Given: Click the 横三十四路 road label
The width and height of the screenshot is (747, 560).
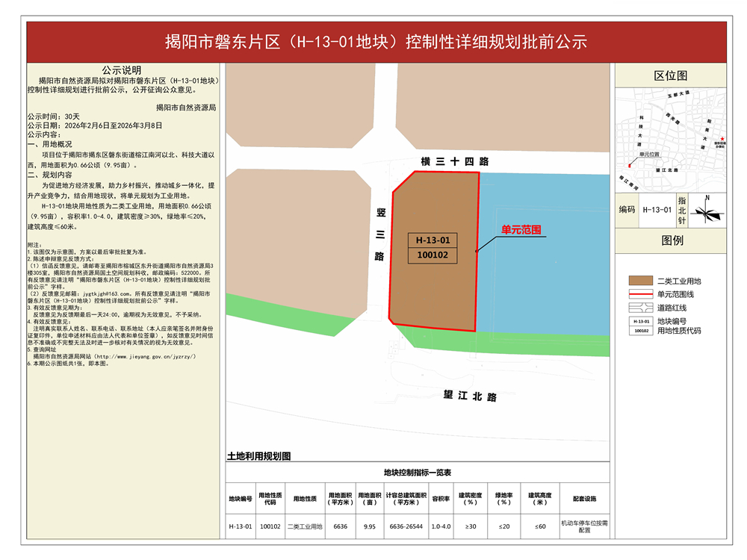Looking at the screenshot, I should click(x=453, y=161).
